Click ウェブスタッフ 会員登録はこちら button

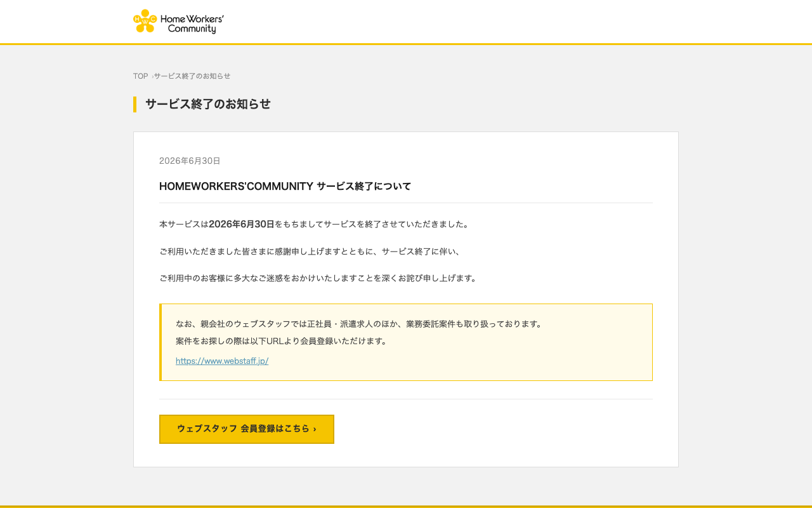click(x=247, y=429)
